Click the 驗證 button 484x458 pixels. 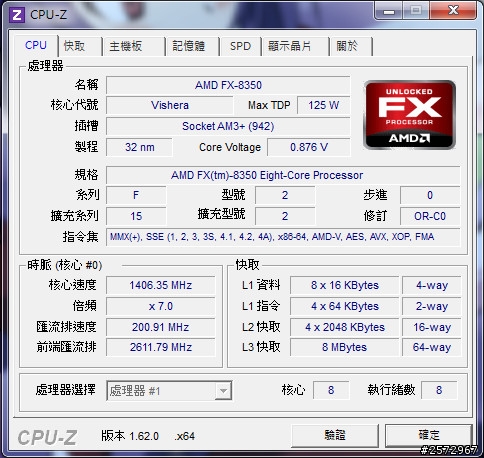(335, 435)
